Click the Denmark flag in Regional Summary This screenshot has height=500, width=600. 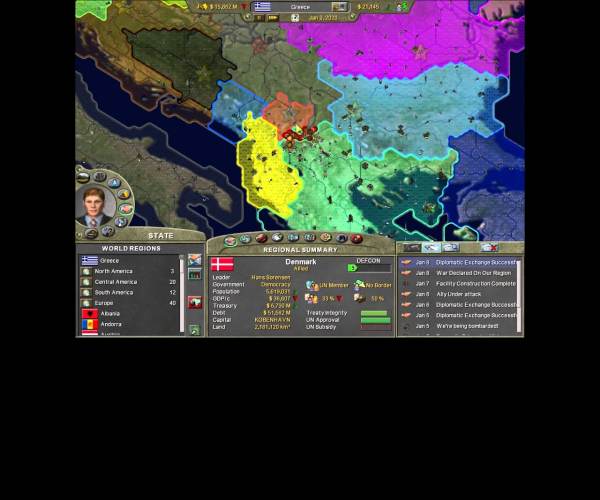pyautogui.click(x=222, y=264)
